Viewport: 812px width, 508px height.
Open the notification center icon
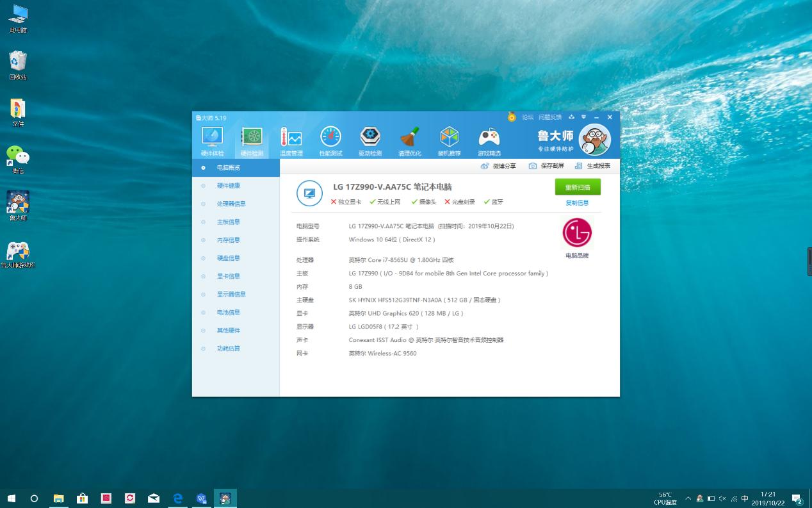(x=797, y=498)
